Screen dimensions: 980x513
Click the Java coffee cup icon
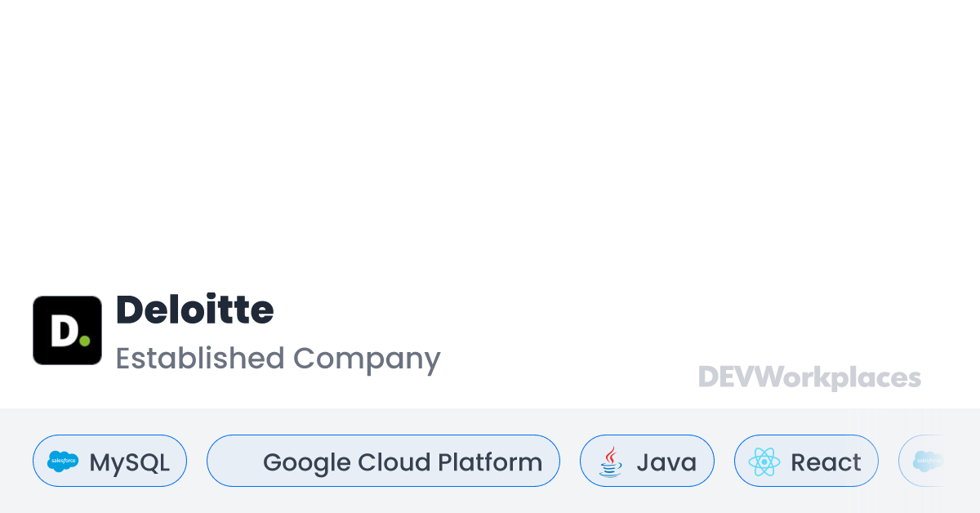coord(610,462)
